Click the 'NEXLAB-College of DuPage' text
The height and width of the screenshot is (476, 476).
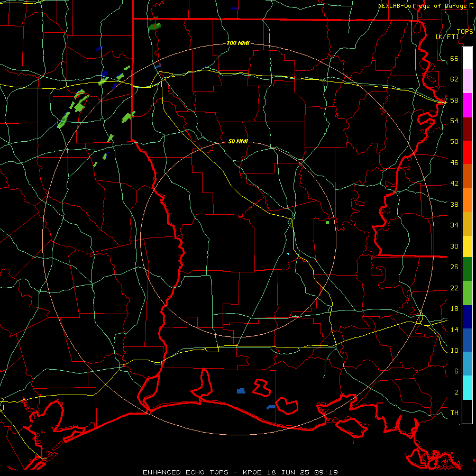[x=423, y=6]
